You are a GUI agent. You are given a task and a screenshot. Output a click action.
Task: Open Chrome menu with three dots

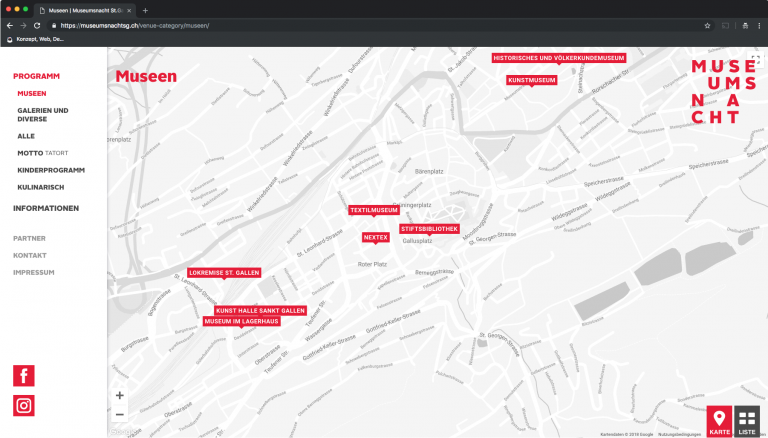[x=759, y=25]
